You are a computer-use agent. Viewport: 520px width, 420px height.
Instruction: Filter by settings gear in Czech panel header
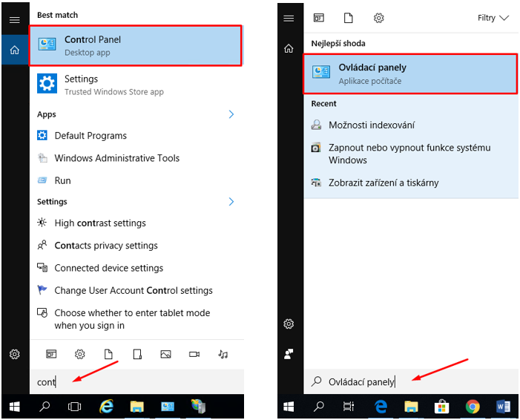379,18
